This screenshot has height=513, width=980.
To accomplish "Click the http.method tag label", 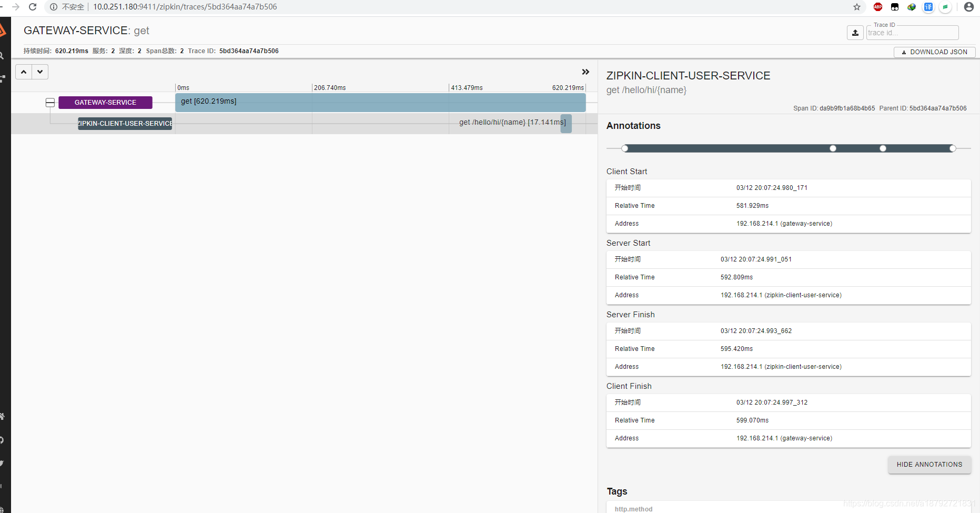I will point(633,509).
